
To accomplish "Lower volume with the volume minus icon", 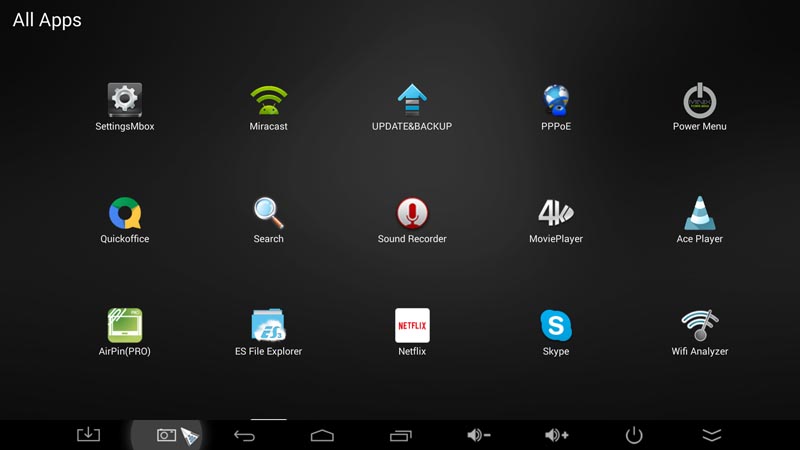I will pos(479,435).
